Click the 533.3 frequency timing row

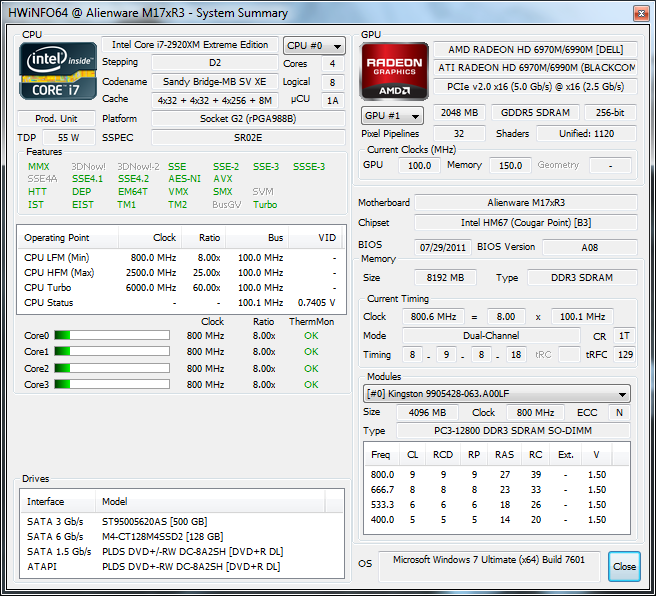tap(497, 505)
